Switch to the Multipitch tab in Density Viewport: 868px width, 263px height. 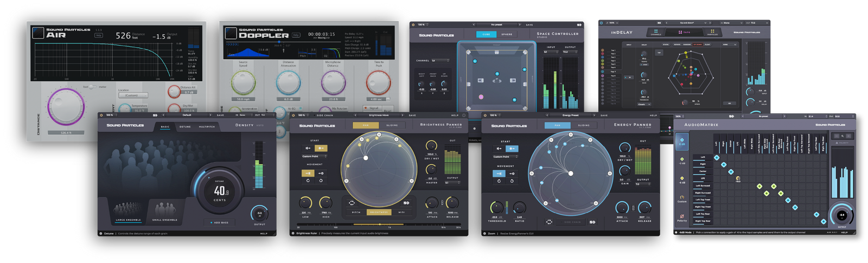pos(207,126)
